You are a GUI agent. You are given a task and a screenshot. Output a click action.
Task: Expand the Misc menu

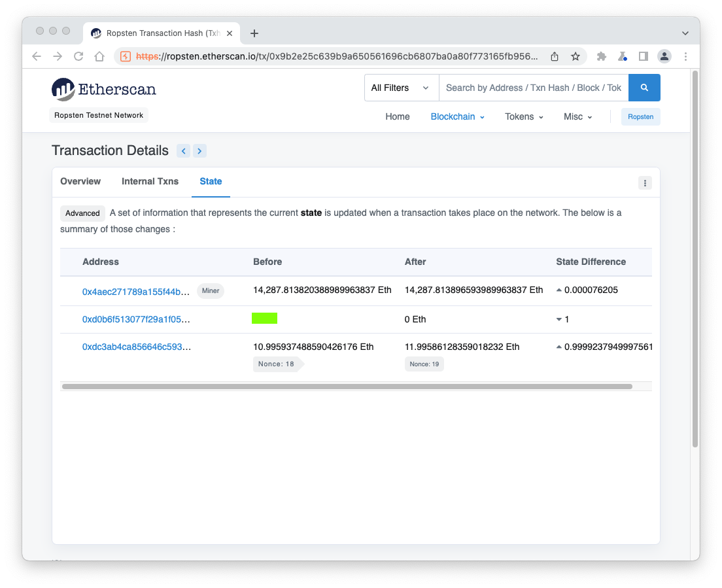coord(578,116)
